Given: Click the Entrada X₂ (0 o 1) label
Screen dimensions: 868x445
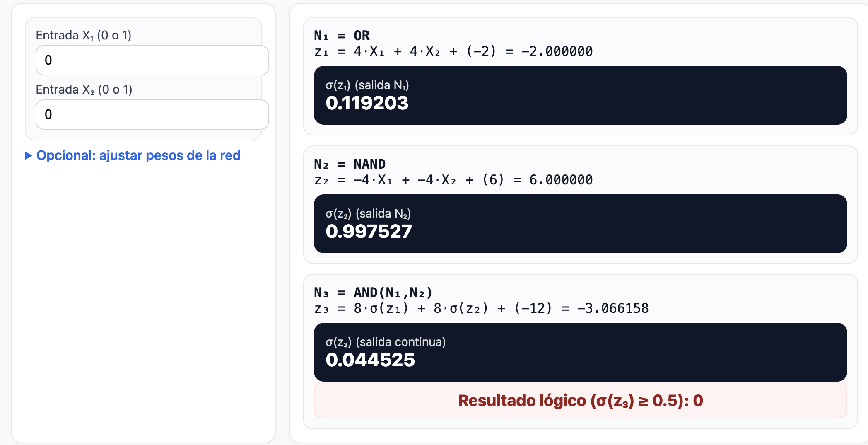Looking at the screenshot, I should pyautogui.click(x=84, y=89).
